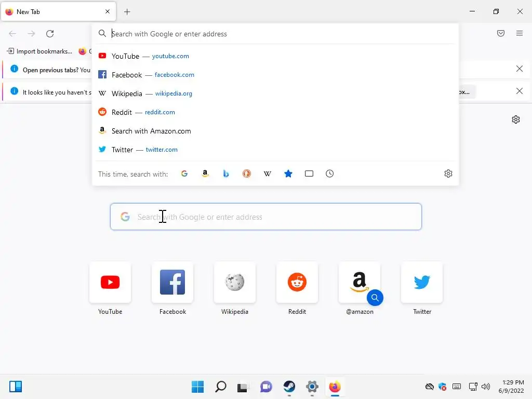Click the Save to Pocket icon
This screenshot has width=532, height=399.
(501, 33)
